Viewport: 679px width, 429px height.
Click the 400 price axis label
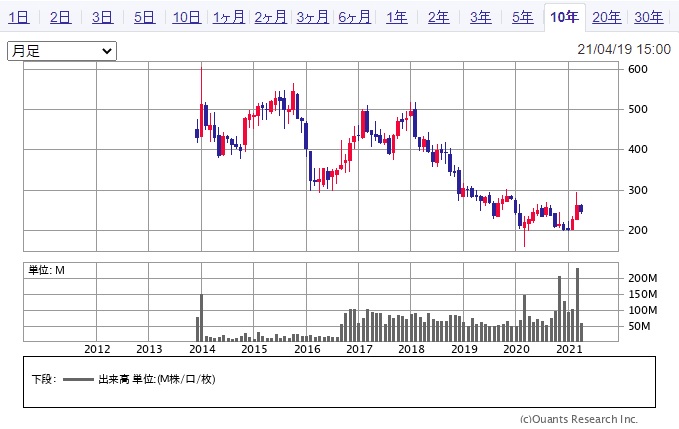click(x=638, y=149)
